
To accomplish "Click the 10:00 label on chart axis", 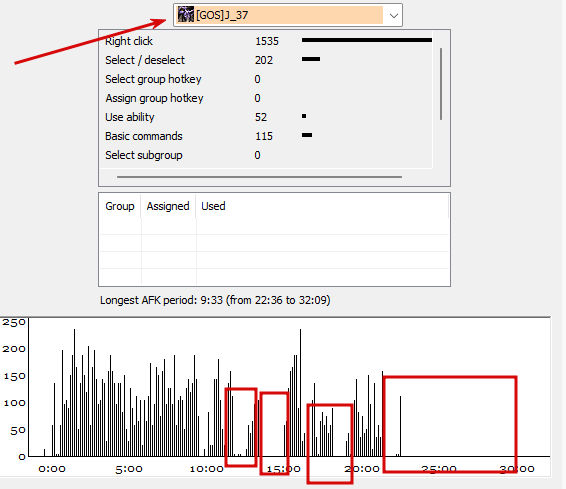I will [x=206, y=469].
